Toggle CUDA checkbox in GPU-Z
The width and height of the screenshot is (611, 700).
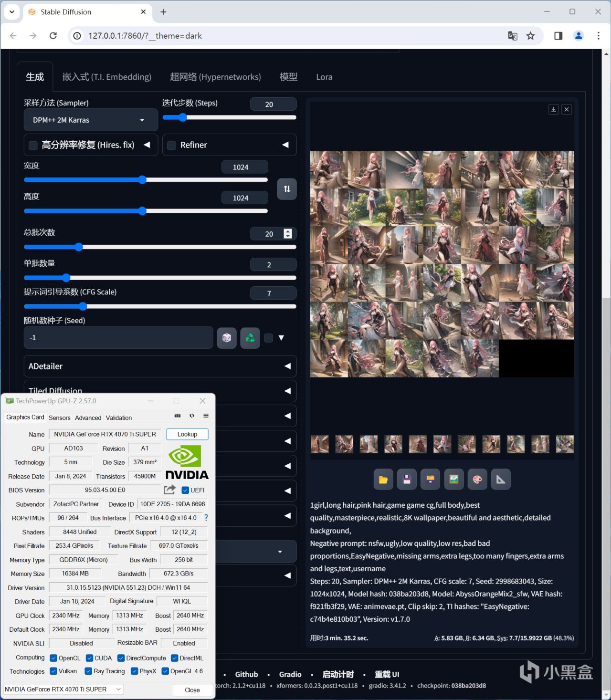pyautogui.click(x=89, y=658)
